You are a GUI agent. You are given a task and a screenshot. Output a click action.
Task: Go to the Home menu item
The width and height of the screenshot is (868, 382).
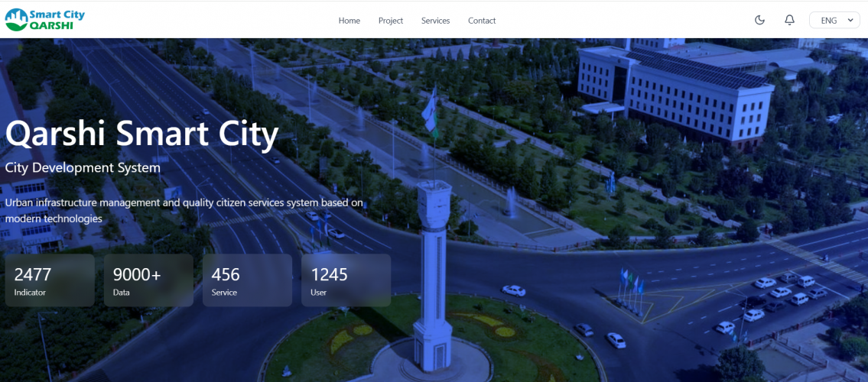coord(349,21)
